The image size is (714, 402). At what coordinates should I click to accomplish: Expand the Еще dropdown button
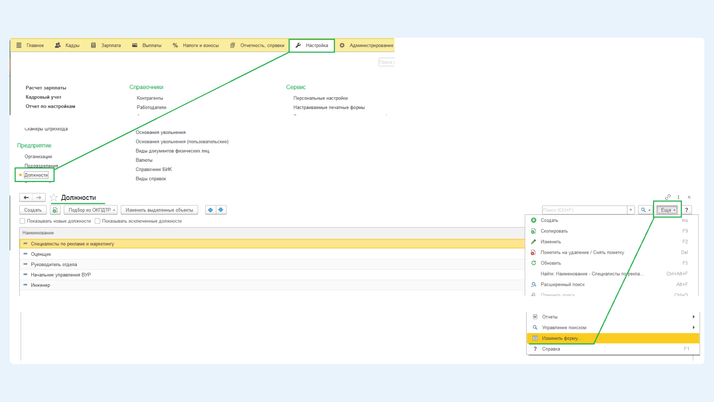coord(667,210)
